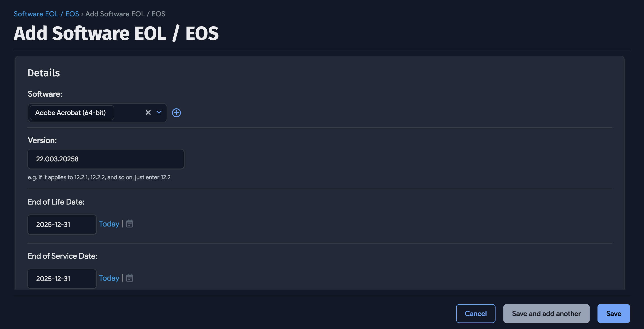Click the Save button

pyautogui.click(x=614, y=313)
